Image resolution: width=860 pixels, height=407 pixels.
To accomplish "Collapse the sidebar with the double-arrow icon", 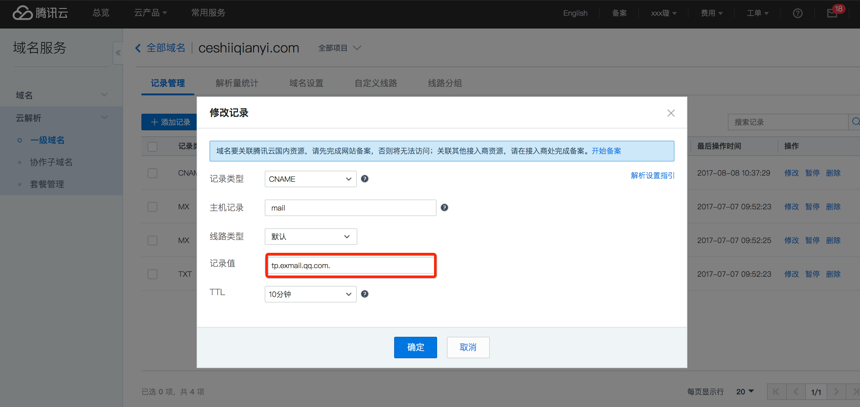I will (118, 52).
